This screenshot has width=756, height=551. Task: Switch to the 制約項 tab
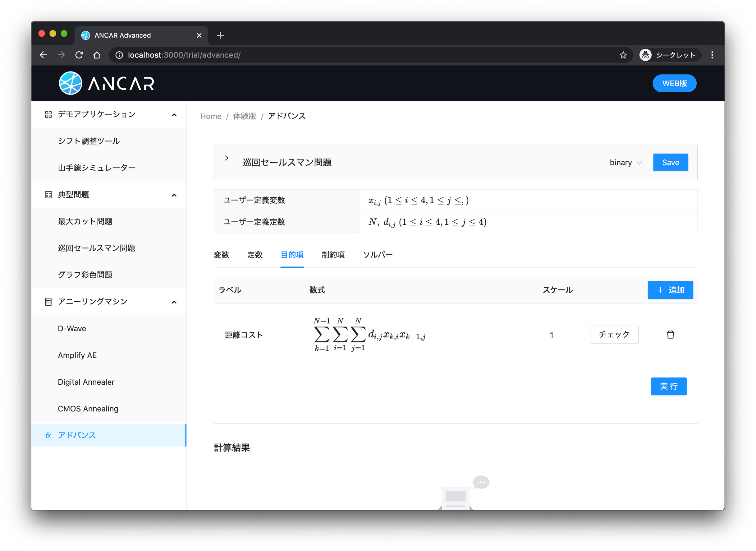click(x=333, y=255)
